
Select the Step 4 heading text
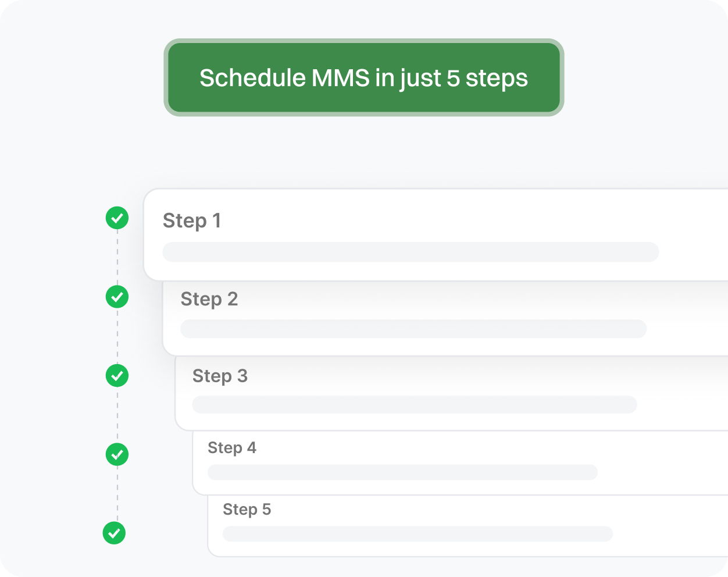pos(231,448)
